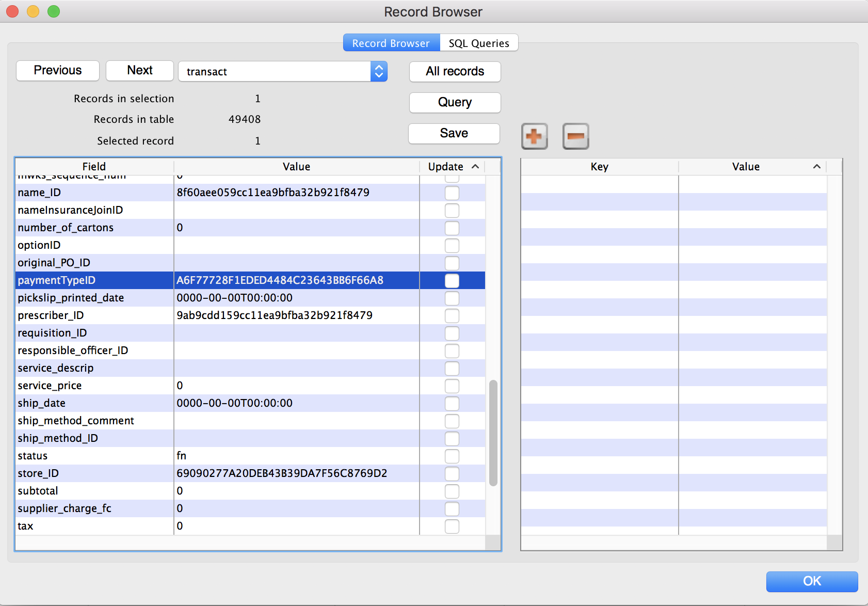This screenshot has width=868, height=606.
Task: Click the subtotal field row
Action: [250, 491]
